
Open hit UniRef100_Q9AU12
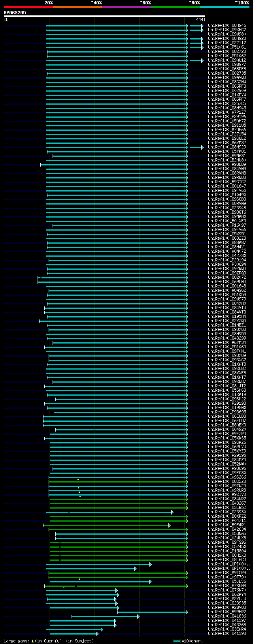point(227,60)
